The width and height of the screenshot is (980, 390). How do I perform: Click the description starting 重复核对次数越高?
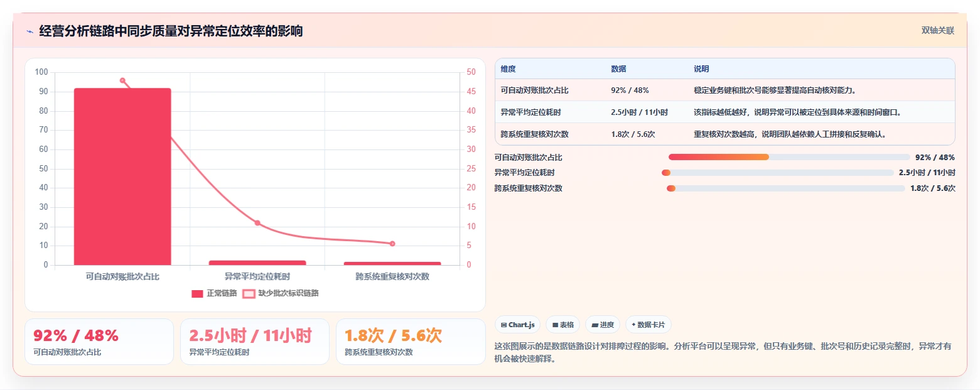790,134
